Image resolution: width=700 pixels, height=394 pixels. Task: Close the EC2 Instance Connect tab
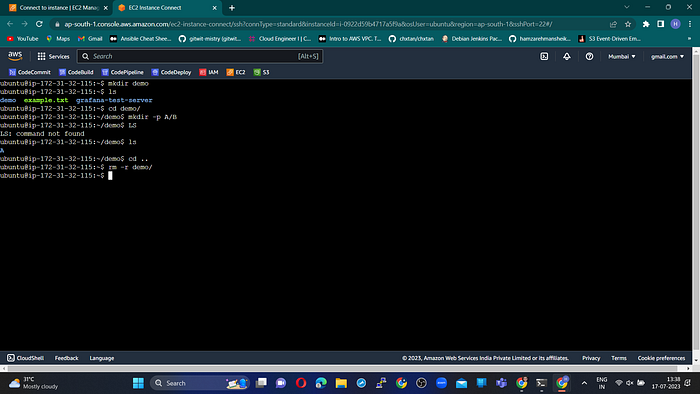[x=214, y=8]
